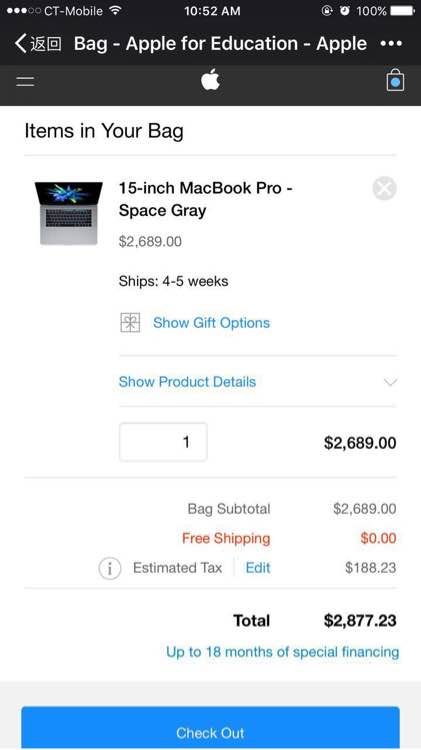The height and width of the screenshot is (750, 421).
Task: Open the MacBook Pro product thumbnail
Action: click(69, 213)
